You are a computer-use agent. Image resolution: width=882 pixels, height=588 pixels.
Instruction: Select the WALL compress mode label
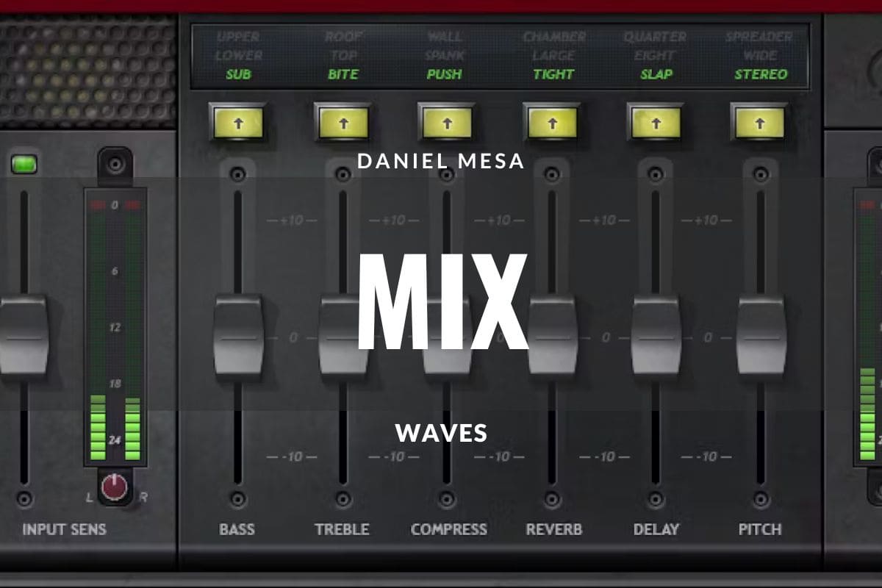click(445, 36)
